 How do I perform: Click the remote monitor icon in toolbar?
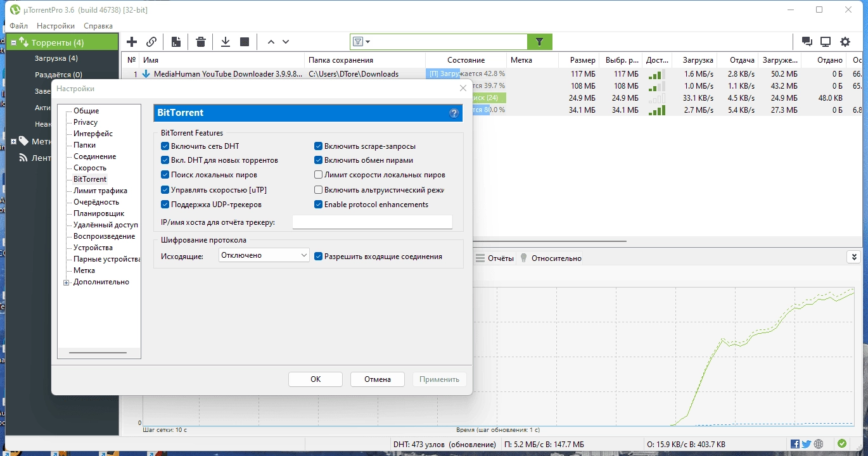click(826, 42)
